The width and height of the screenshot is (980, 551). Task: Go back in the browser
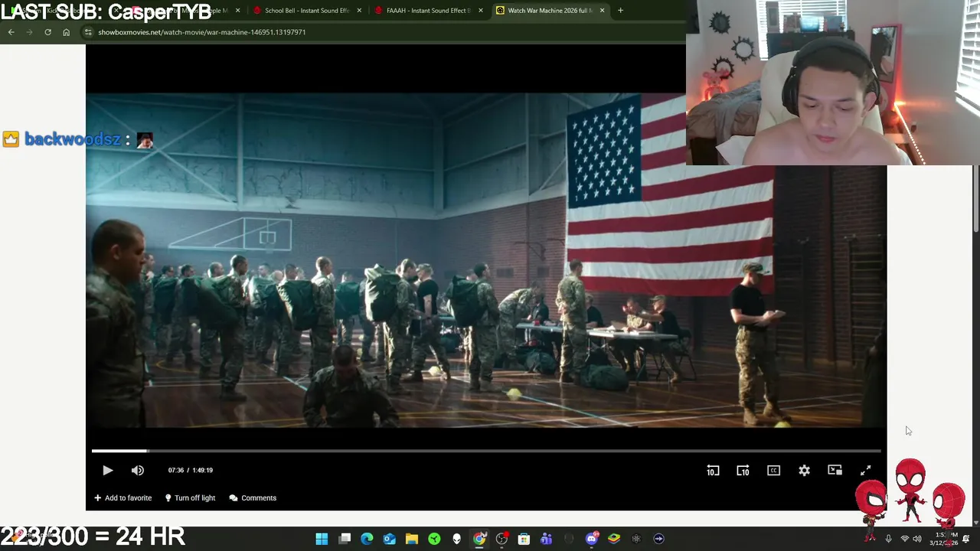(x=11, y=32)
